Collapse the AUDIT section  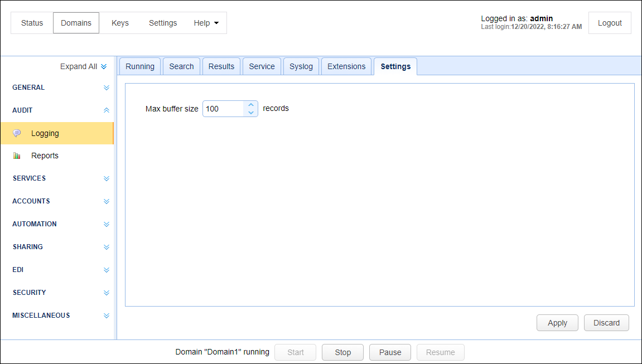pyautogui.click(x=107, y=110)
